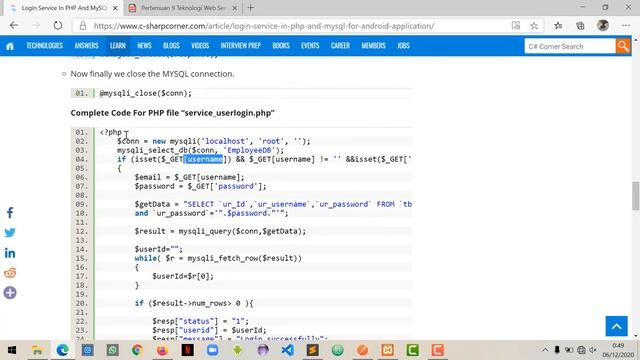Open more share options plus icon

pos(10,293)
